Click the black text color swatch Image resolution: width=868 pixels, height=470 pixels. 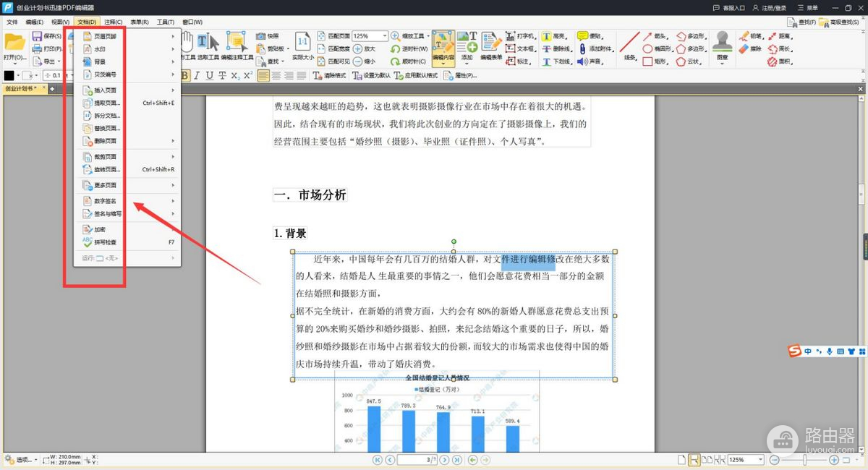[x=9, y=75]
